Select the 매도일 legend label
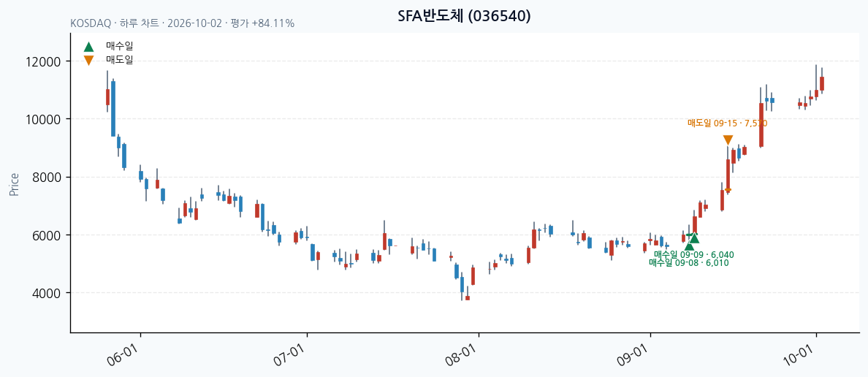 [120, 60]
